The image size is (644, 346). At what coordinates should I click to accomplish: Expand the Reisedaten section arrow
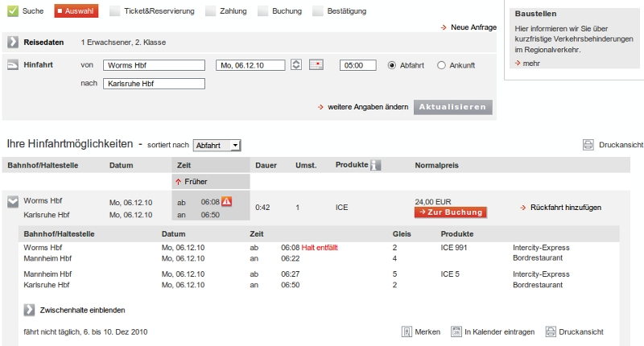(13, 42)
